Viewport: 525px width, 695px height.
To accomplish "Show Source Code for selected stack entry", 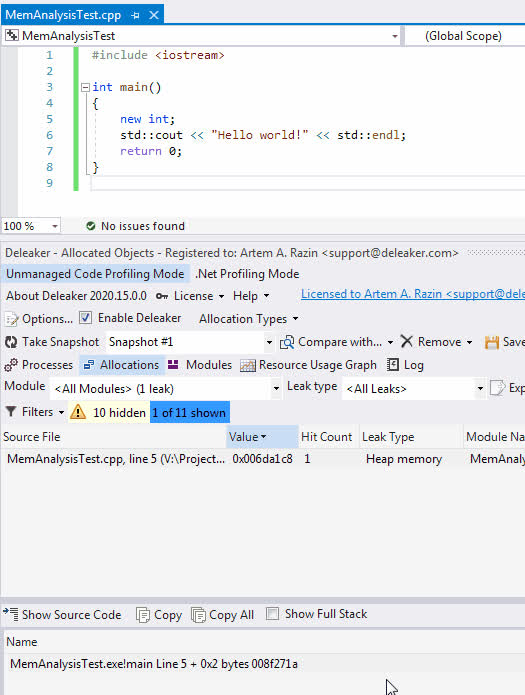I will click(71, 615).
